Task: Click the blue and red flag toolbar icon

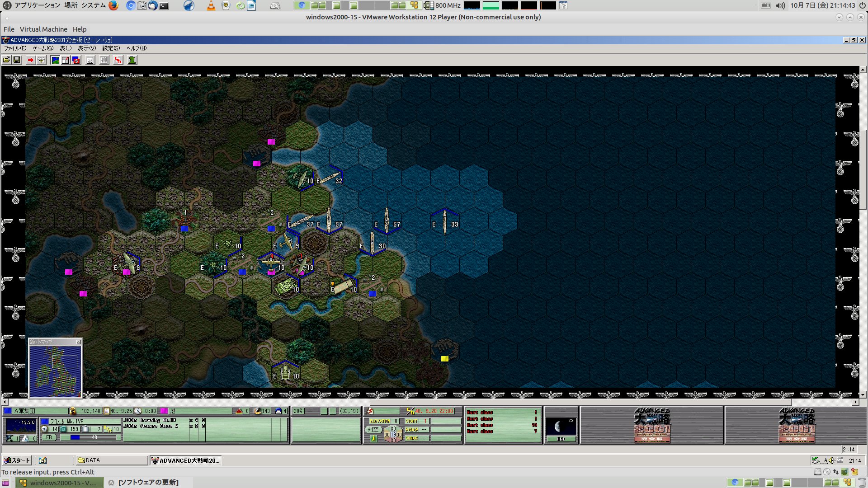Action: 76,60
